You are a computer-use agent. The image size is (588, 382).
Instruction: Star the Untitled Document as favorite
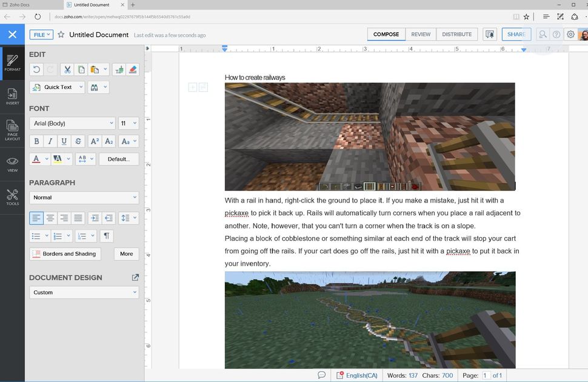click(61, 35)
